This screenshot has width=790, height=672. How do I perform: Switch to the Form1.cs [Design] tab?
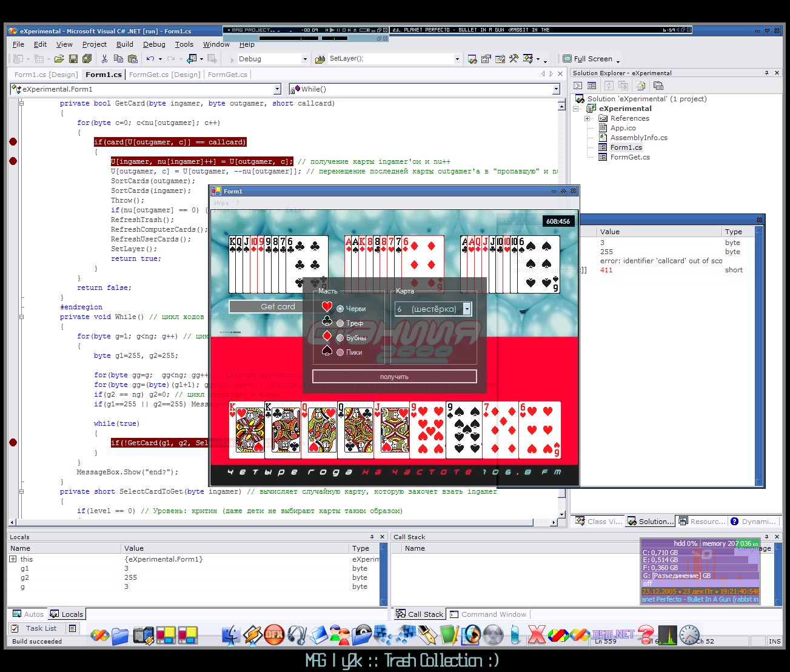click(46, 75)
